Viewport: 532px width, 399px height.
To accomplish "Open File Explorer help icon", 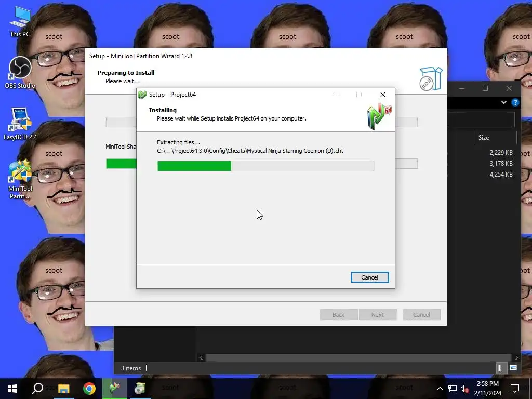I will coord(515,102).
